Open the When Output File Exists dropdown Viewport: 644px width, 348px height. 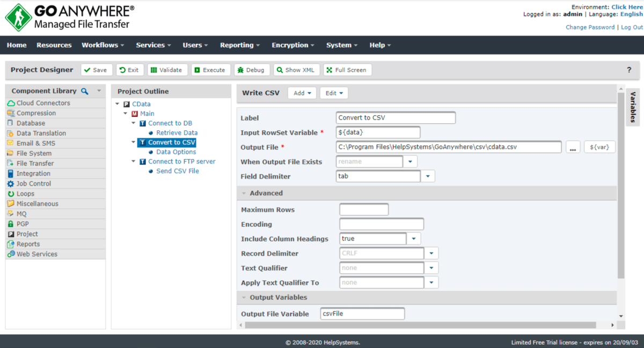(x=410, y=161)
